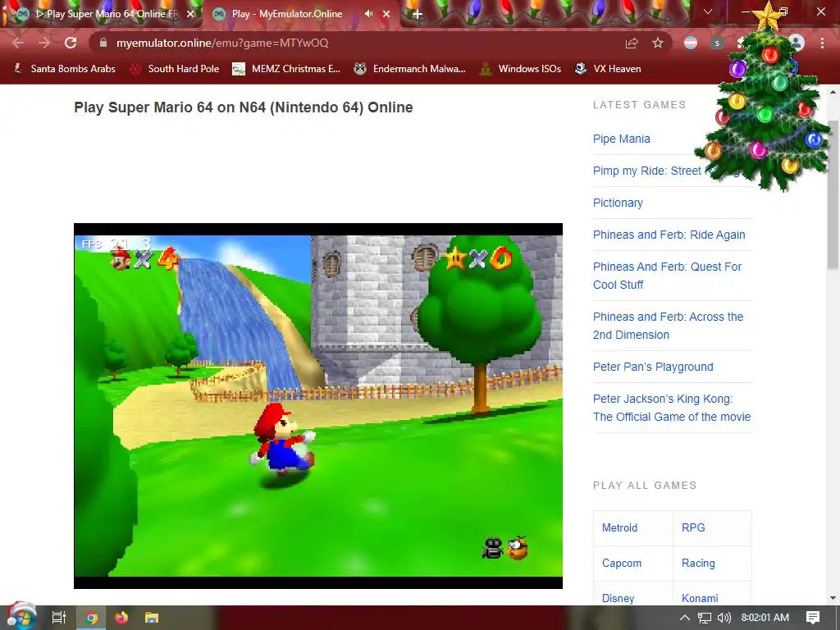Bookmark this page with the star icon
840x630 pixels.
tap(658, 43)
